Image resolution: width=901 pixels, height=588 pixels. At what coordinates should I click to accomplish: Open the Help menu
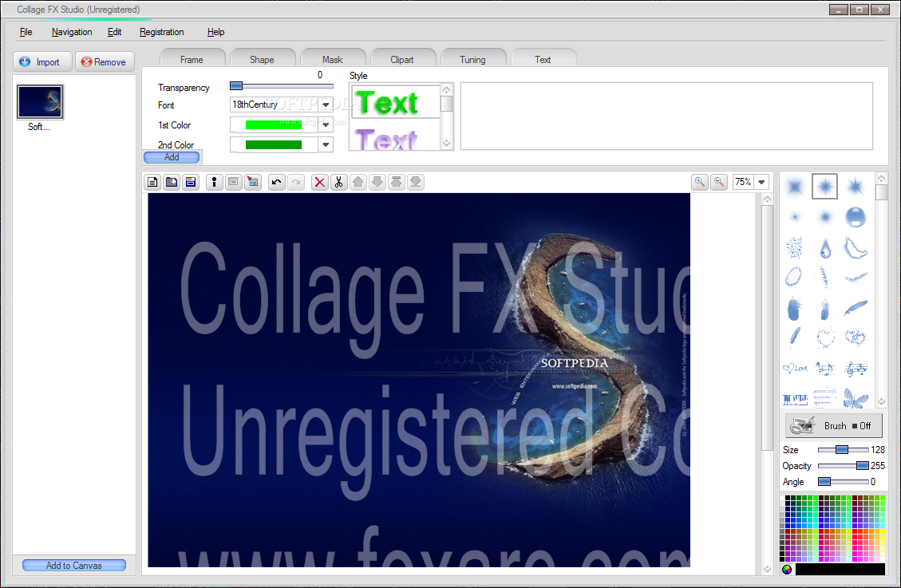point(215,32)
